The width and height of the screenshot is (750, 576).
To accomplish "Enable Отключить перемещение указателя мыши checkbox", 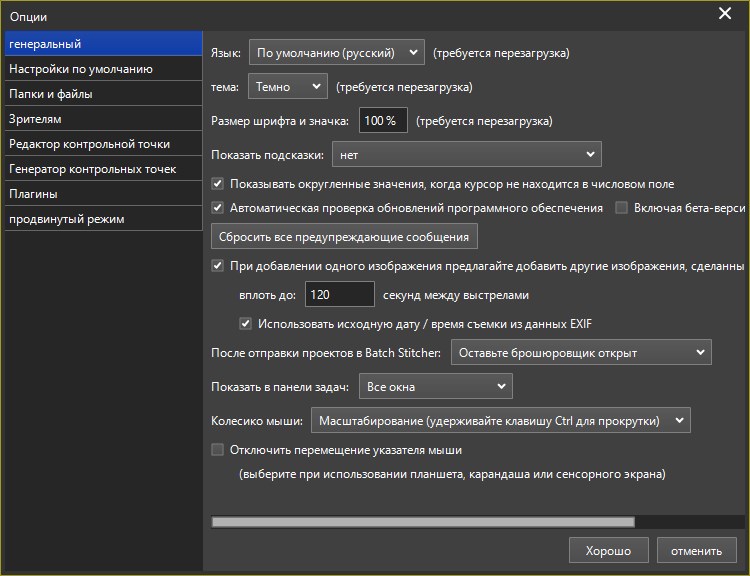I will click(218, 449).
